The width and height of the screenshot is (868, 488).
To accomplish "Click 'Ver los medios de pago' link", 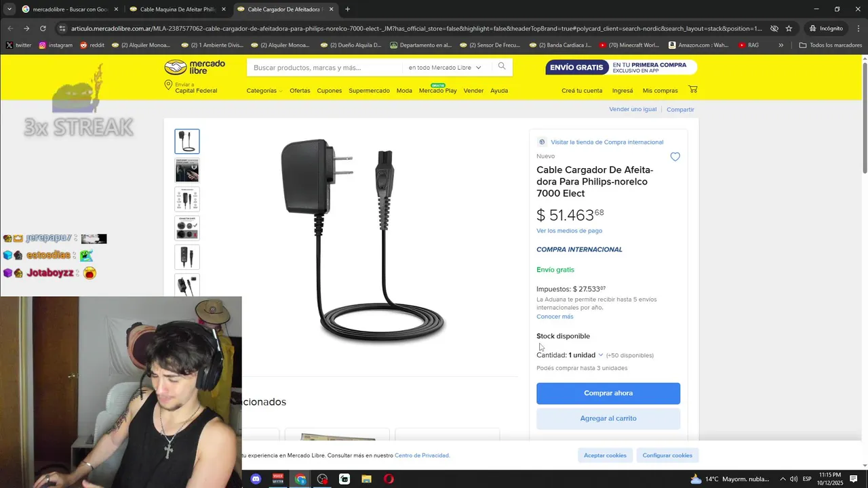I will pos(569,230).
